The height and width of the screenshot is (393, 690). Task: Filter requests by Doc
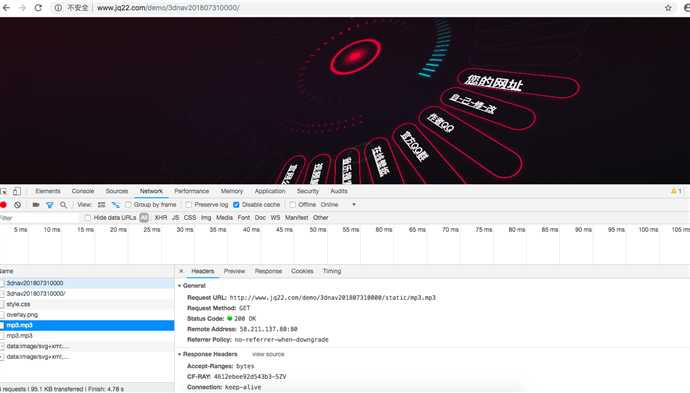(x=260, y=217)
